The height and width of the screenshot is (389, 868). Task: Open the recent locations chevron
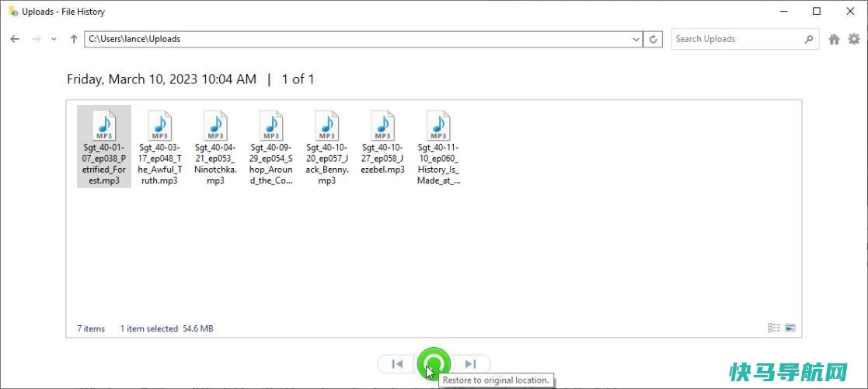(54, 40)
